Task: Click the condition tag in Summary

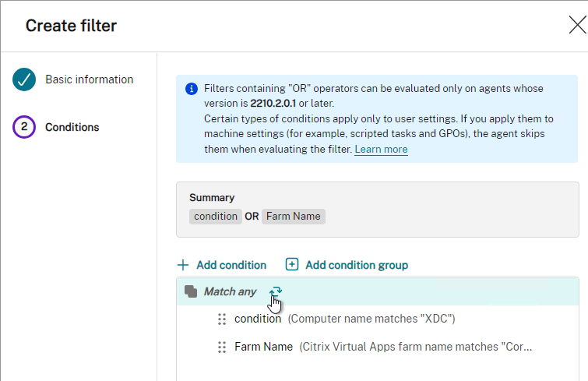Action: coord(216,217)
